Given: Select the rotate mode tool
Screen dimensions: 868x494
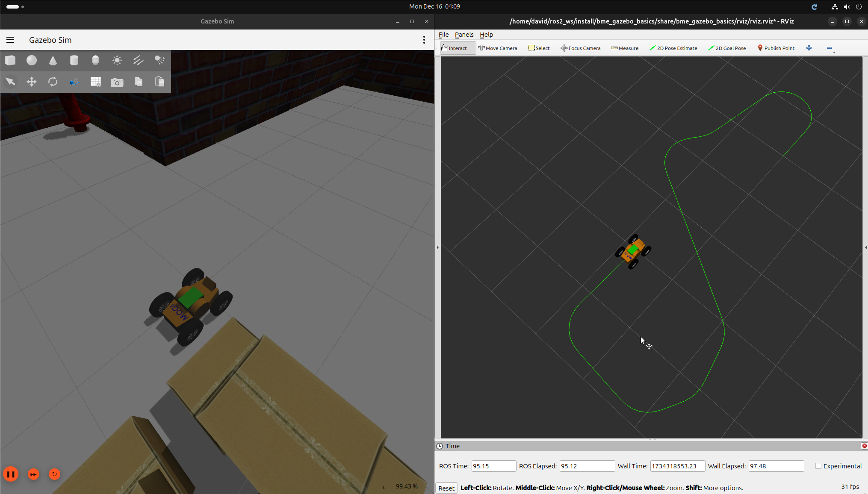Looking at the screenshot, I should click(53, 82).
